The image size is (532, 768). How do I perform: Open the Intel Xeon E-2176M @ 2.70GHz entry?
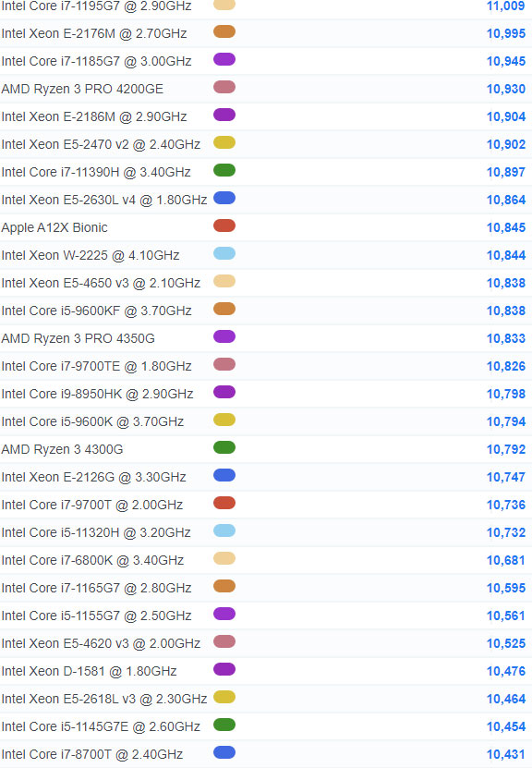tap(94, 34)
